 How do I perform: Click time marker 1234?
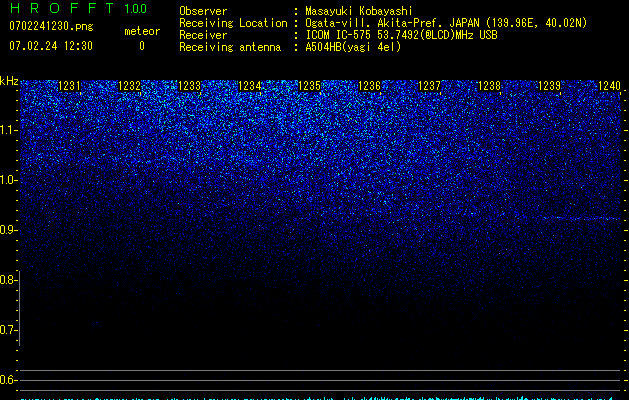coord(250,86)
